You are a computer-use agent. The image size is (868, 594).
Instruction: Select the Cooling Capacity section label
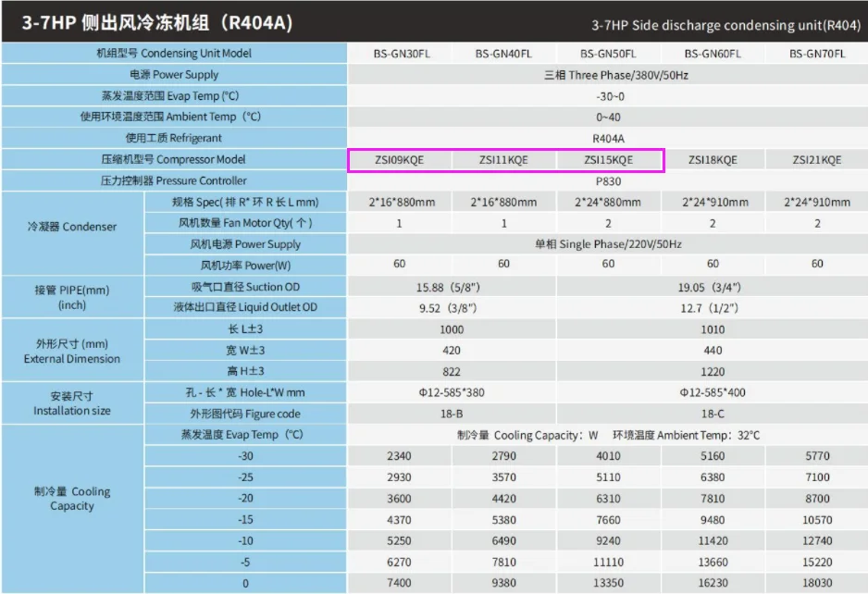coord(72,499)
